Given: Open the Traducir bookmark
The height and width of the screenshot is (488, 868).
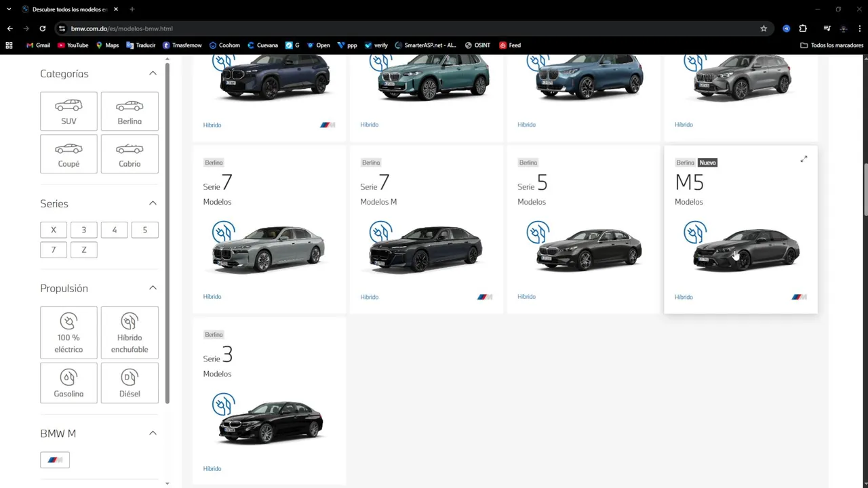Looking at the screenshot, I should [x=140, y=45].
